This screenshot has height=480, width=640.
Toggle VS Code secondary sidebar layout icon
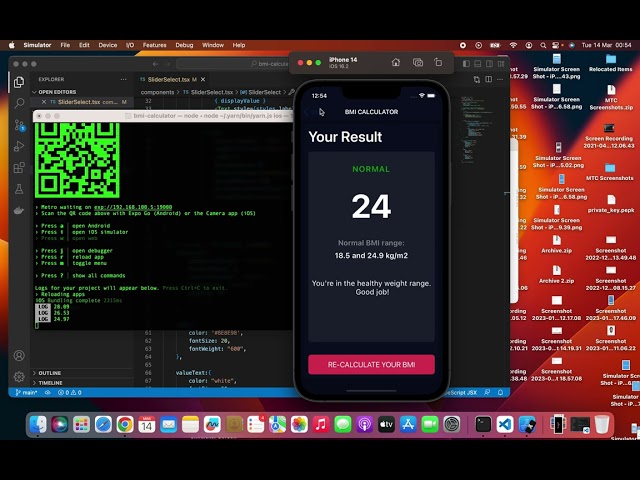pyautogui.click(x=489, y=64)
